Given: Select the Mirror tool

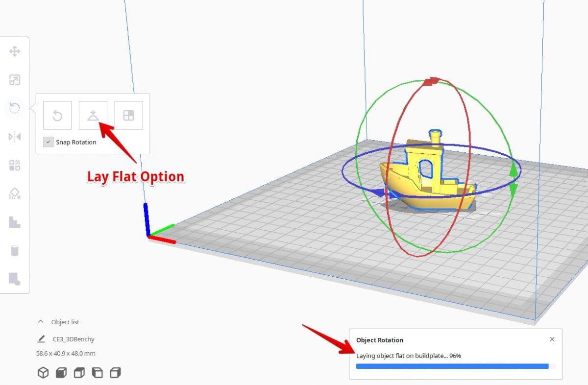Looking at the screenshot, I should pyautogui.click(x=14, y=136).
